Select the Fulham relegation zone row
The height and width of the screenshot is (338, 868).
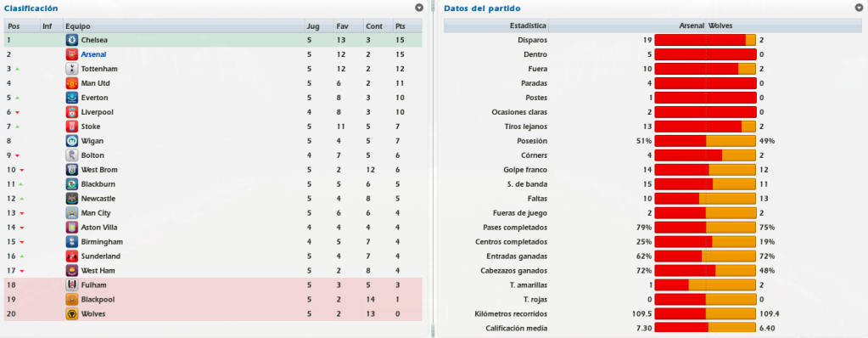pos(213,284)
